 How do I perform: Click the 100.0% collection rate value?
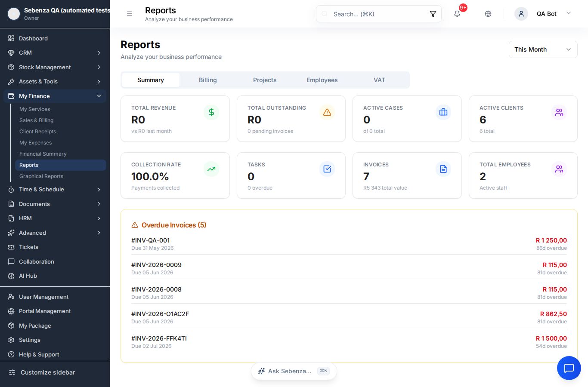point(150,176)
